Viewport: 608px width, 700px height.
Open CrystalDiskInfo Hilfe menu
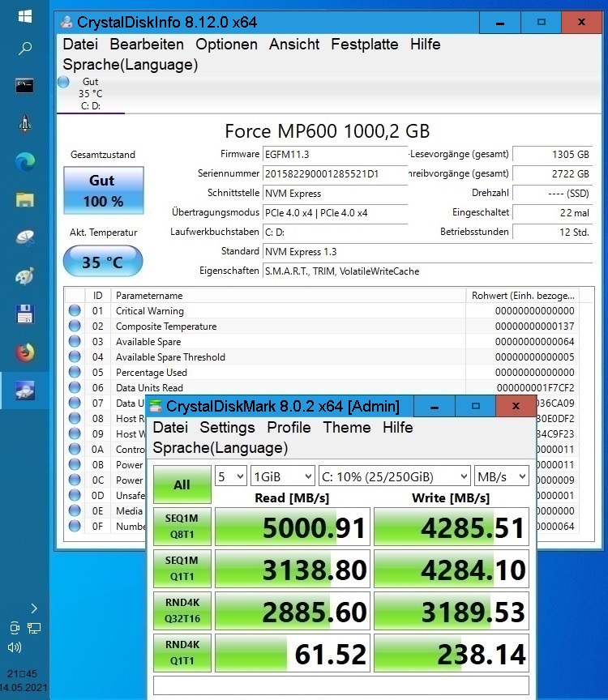coord(426,45)
